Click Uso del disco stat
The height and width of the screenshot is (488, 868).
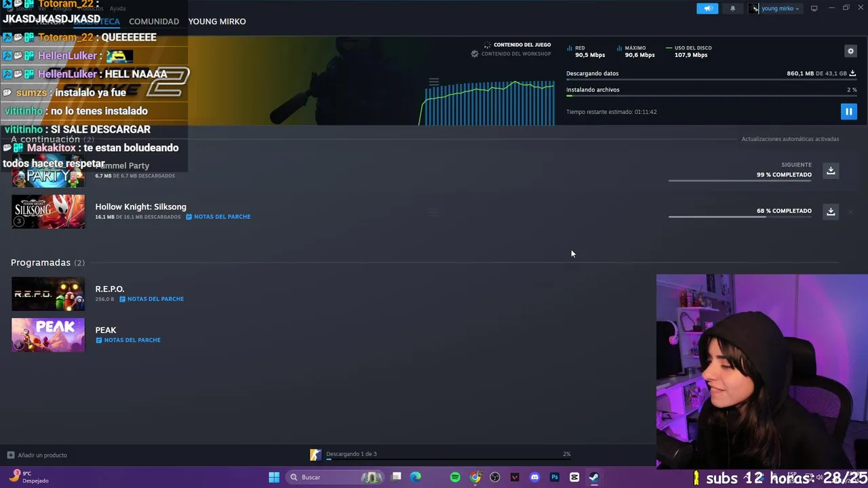click(x=688, y=52)
